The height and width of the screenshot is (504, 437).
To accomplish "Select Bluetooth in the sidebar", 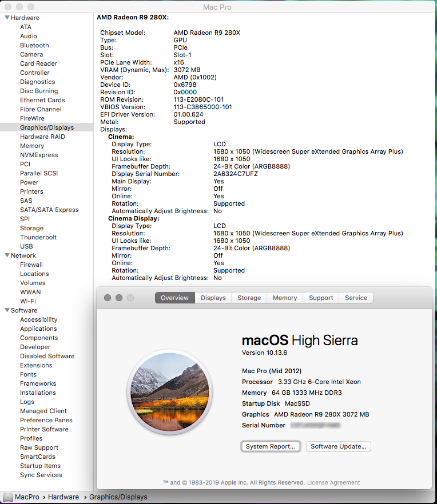I will click(34, 45).
